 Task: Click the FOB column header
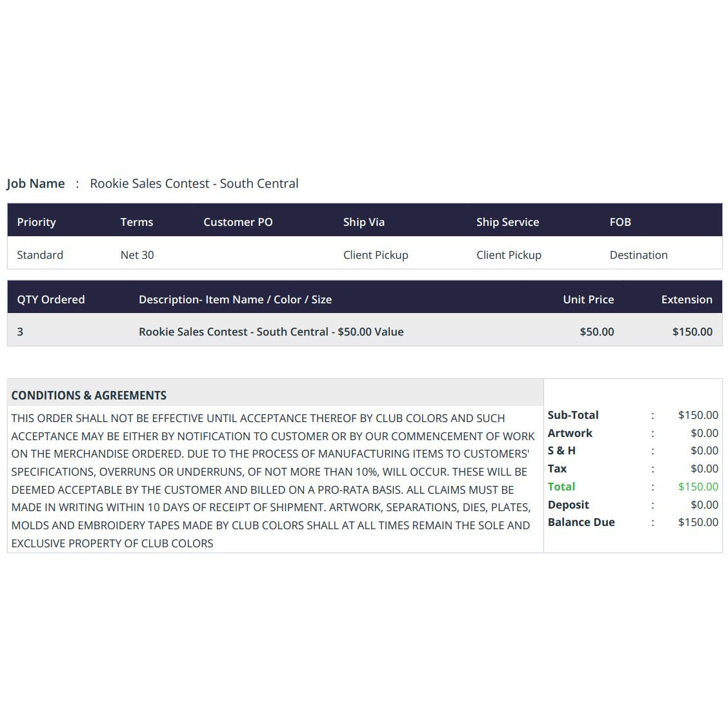click(x=620, y=222)
